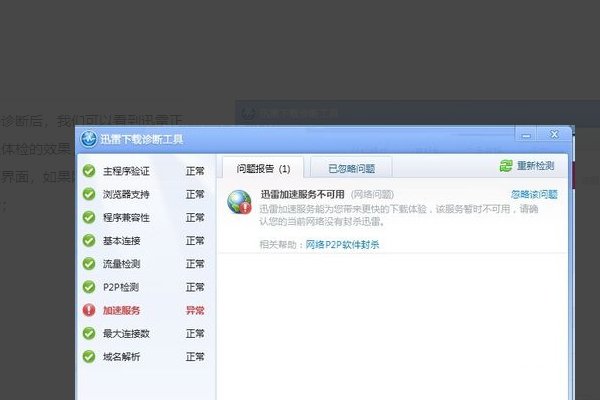600x400 pixels.
Task: Select the 域名解析 item label
Action: click(x=121, y=357)
